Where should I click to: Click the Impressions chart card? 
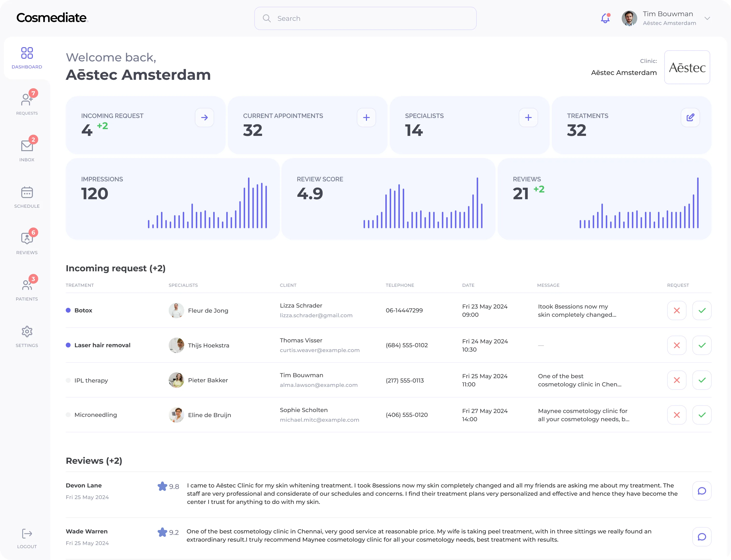[x=173, y=199]
